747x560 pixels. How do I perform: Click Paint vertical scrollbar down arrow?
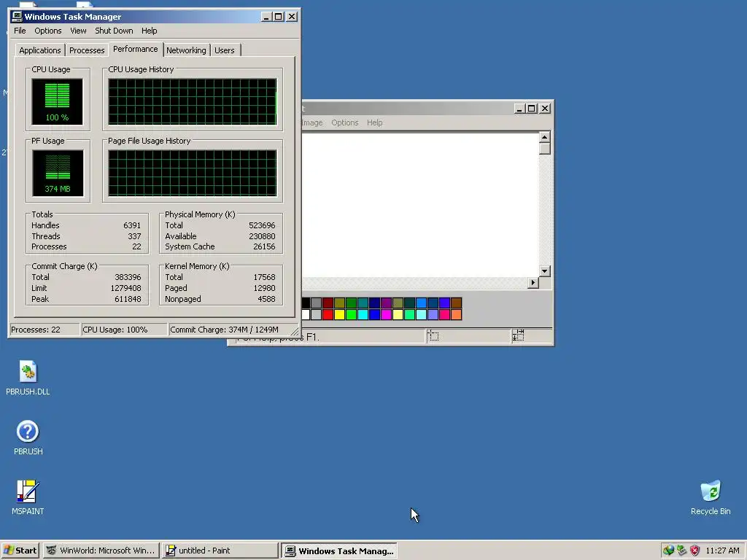click(x=544, y=271)
